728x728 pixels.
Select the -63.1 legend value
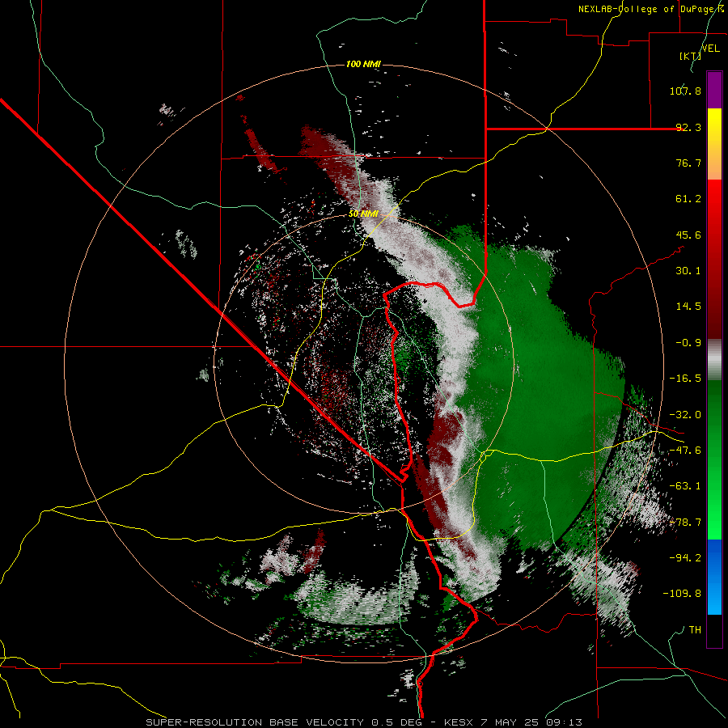tap(685, 486)
